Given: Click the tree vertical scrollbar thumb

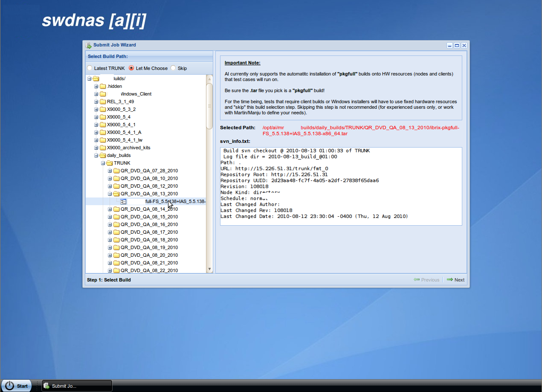Looking at the screenshot, I should point(209,106).
